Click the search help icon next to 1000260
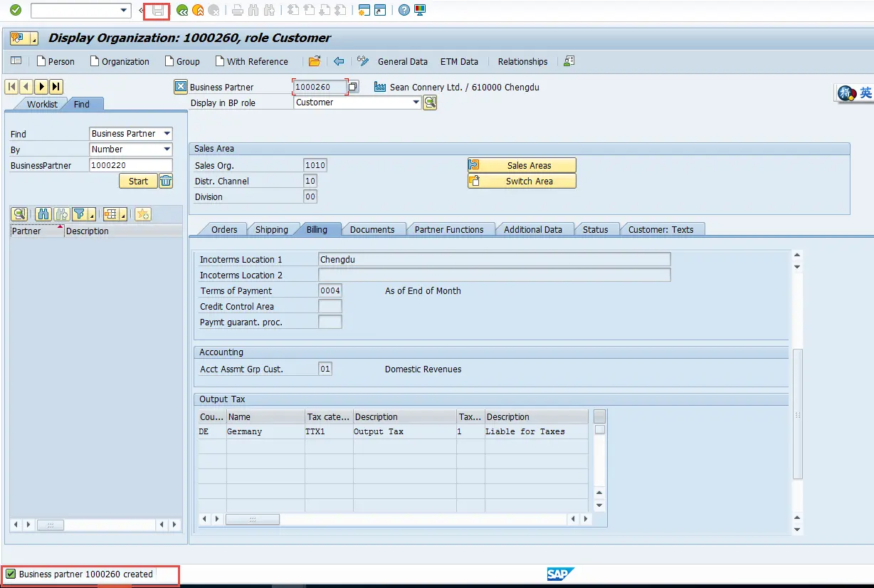Viewport: 874px width, 588px height. click(354, 87)
